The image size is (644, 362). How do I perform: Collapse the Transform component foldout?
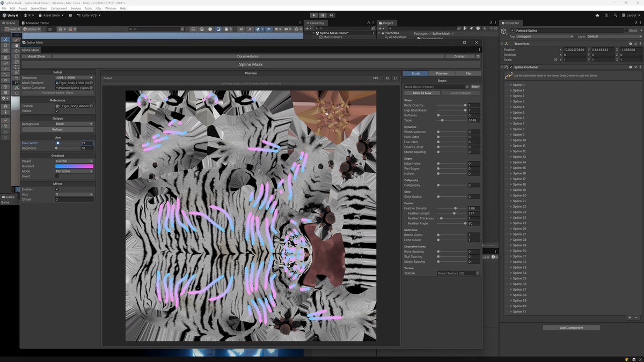(503, 44)
